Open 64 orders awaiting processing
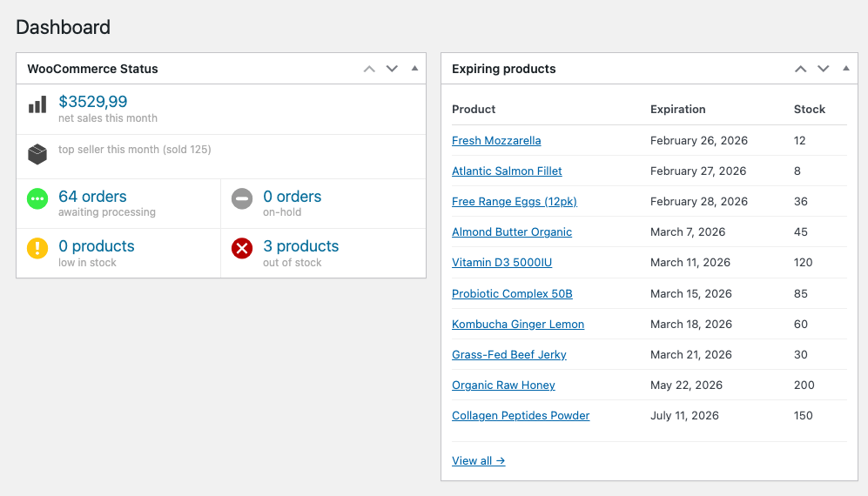 [92, 197]
